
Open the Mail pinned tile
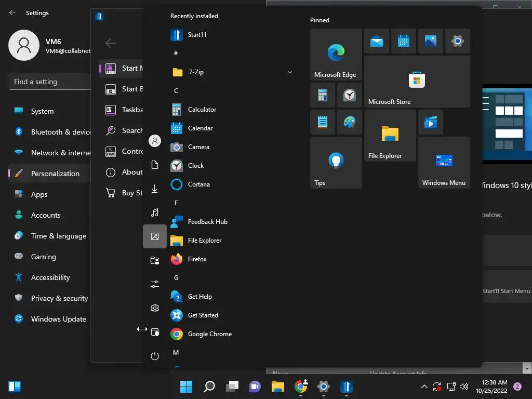(377, 41)
